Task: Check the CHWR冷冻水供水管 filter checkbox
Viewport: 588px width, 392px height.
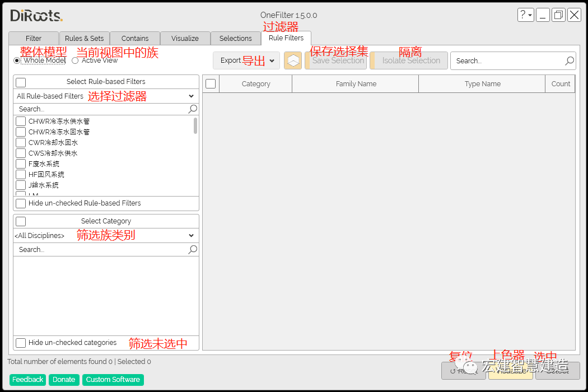Action: click(x=21, y=120)
